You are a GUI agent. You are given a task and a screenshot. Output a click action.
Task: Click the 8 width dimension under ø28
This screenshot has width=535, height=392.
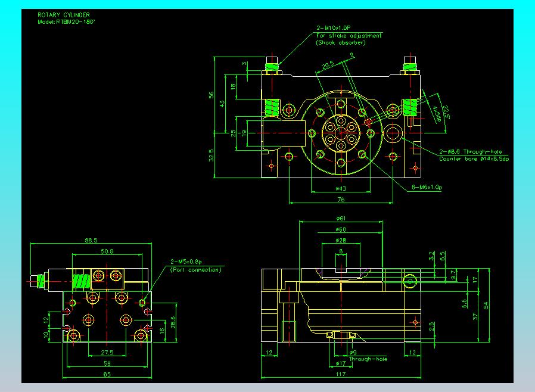click(341, 251)
